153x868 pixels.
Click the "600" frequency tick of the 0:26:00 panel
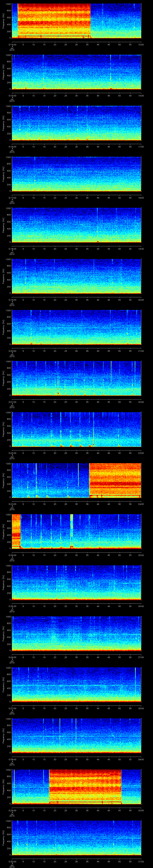9,630
